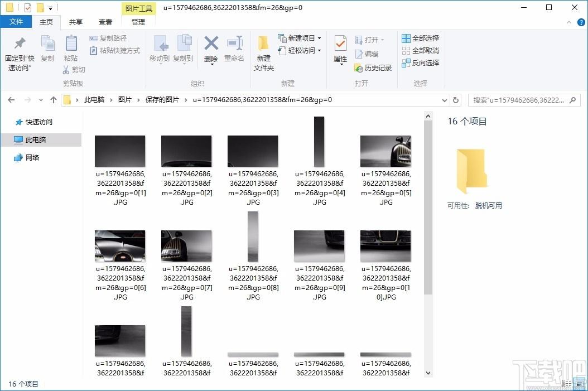Select Copy path option
Screen dimensions: 588x391
pyautogui.click(x=108, y=38)
